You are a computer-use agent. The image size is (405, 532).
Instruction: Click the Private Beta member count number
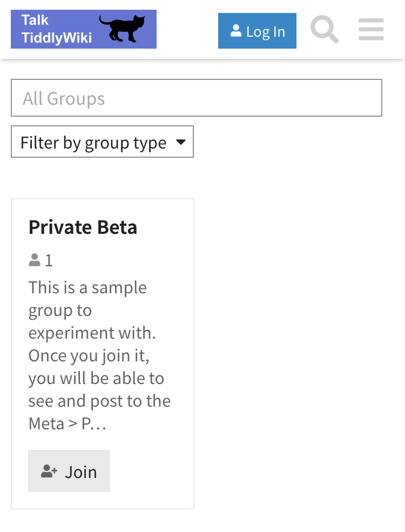(x=49, y=260)
